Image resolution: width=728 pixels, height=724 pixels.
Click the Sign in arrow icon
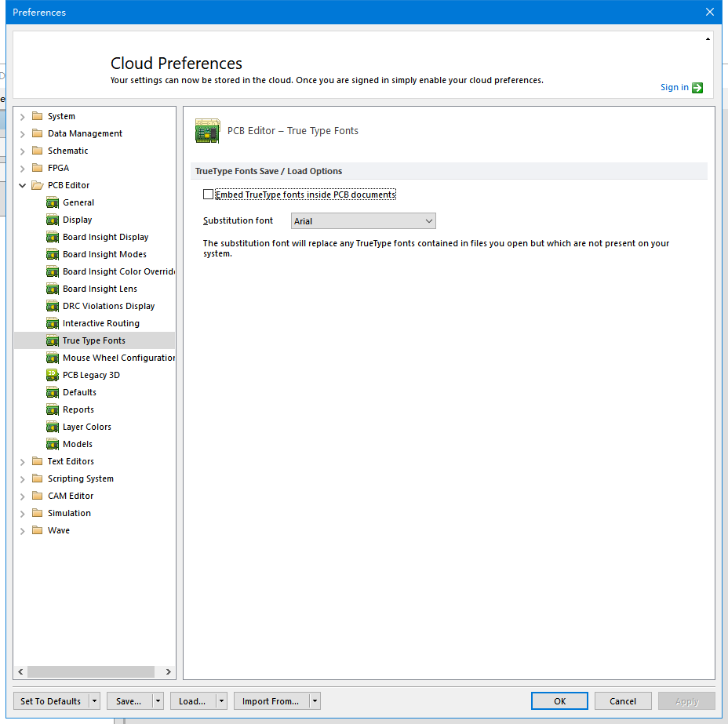(697, 88)
